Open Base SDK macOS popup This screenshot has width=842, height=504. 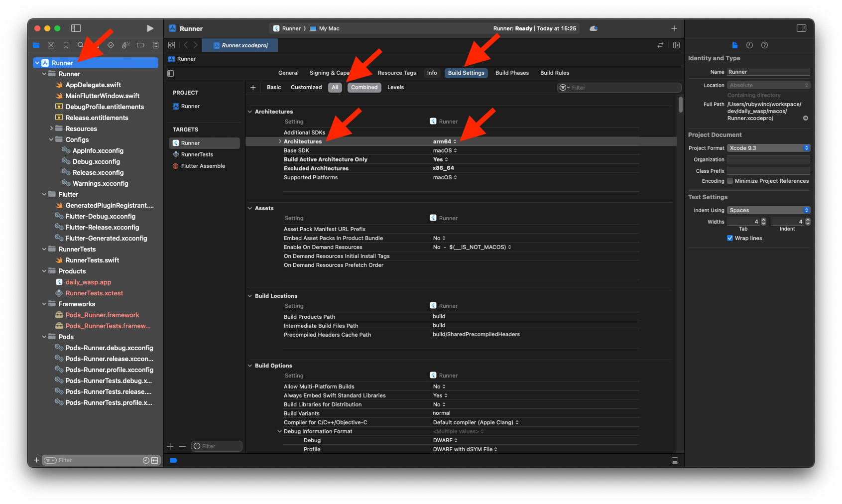[445, 150]
